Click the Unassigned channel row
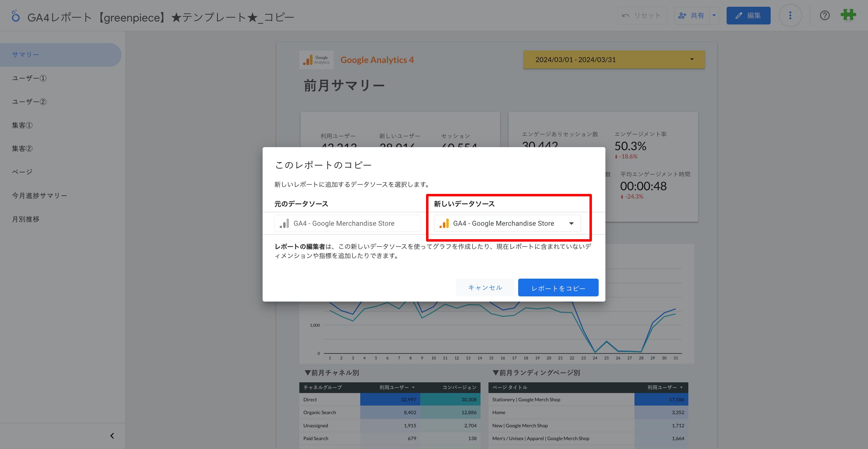Image resolution: width=868 pixels, height=449 pixels. pos(390,425)
